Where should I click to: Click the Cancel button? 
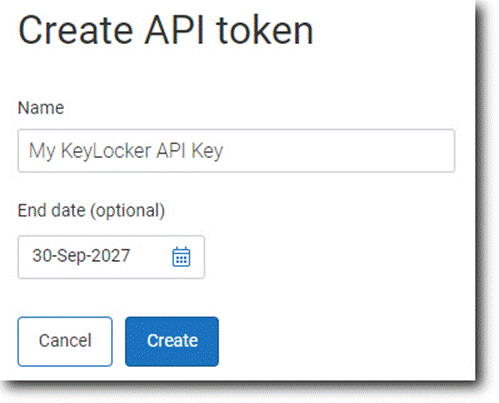pos(65,341)
